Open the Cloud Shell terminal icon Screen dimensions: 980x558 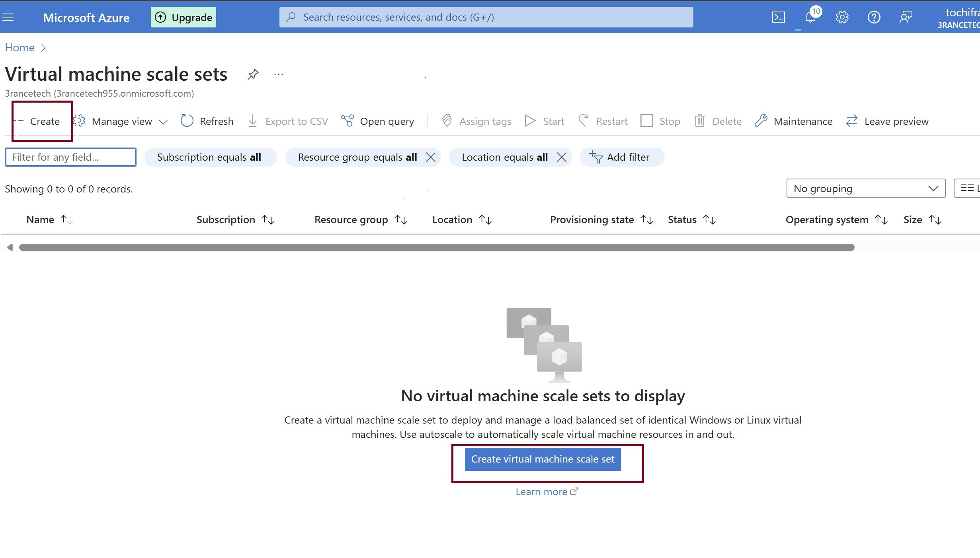tap(778, 17)
